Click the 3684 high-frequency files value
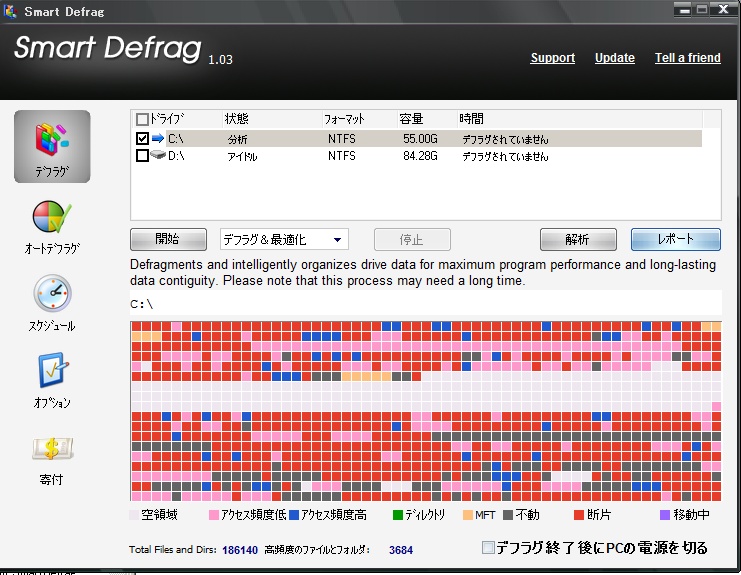Viewport: 741px width, 575px height. (401, 550)
